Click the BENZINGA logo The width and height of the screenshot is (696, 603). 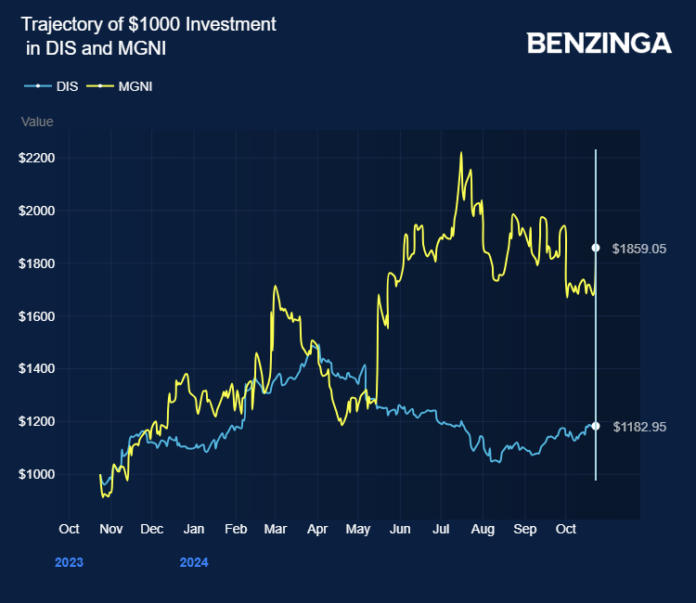point(598,43)
